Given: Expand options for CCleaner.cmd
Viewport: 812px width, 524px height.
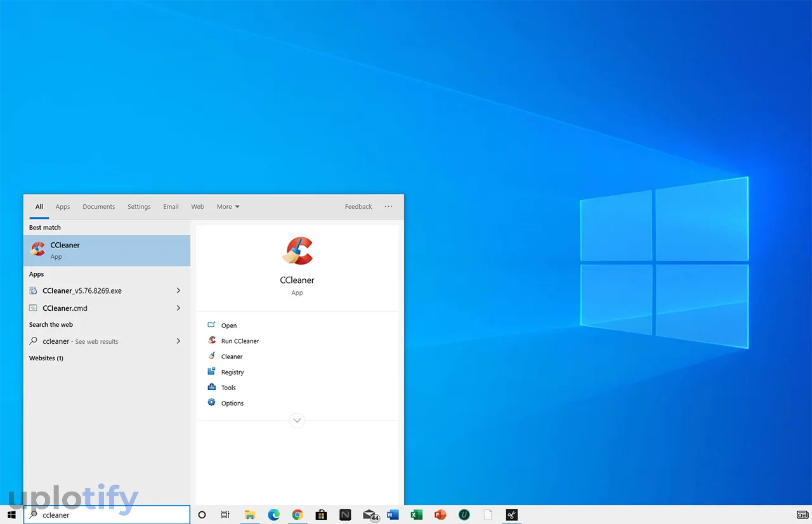Looking at the screenshot, I should 178,308.
